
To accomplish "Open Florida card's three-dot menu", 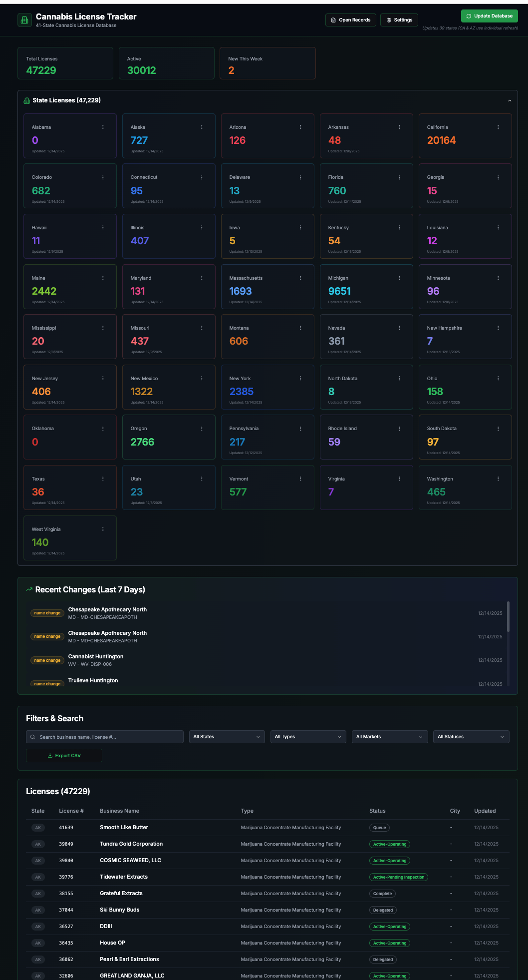I will [x=399, y=177].
